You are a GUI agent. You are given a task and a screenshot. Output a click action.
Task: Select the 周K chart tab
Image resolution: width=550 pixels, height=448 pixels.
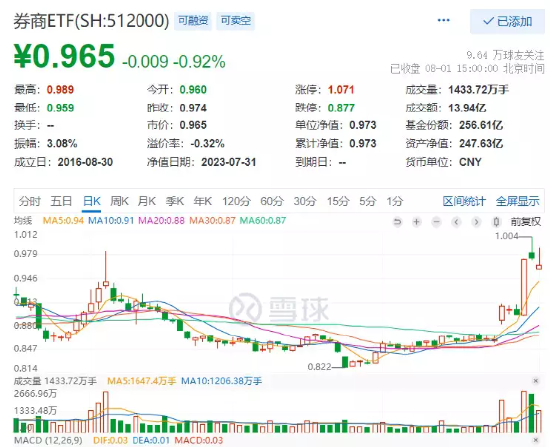pos(119,201)
